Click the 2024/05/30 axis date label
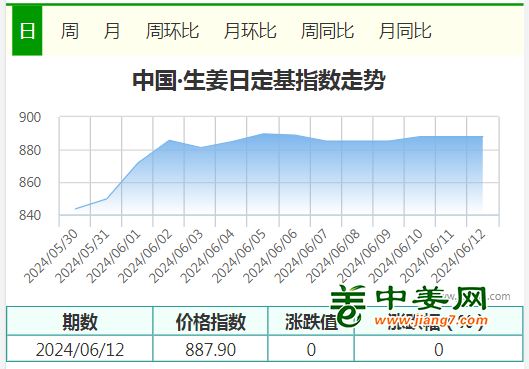The width and height of the screenshot is (529, 369). coord(51,256)
